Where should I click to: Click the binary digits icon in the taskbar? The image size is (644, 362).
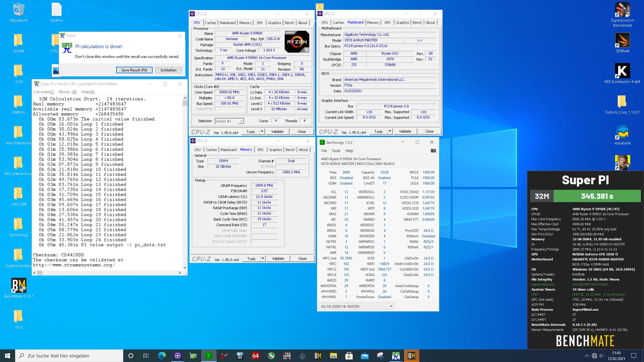pyautogui.click(x=287, y=356)
